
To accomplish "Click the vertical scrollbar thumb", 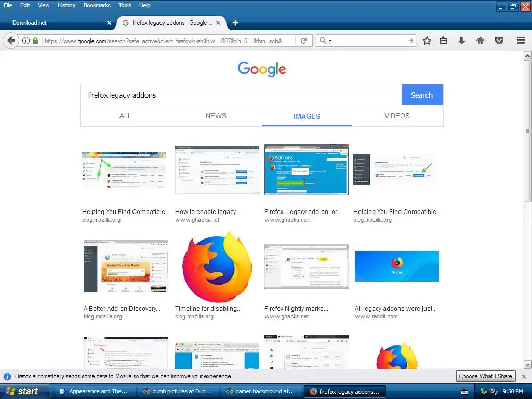I will [528, 131].
